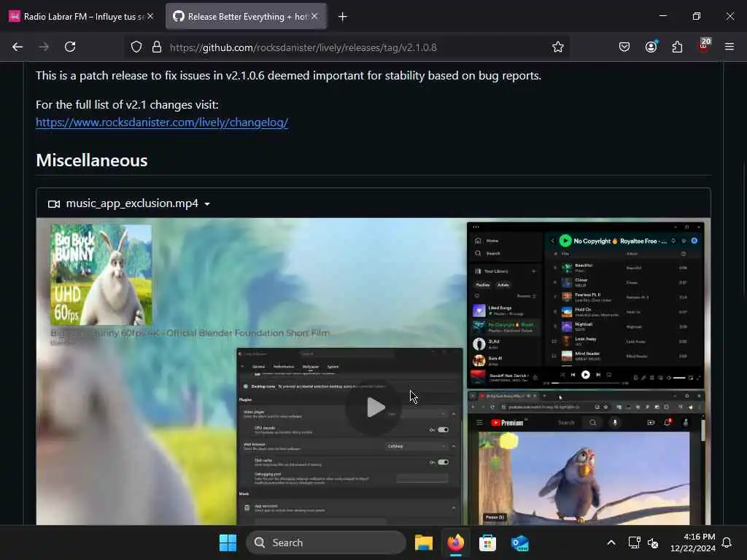Viewport: 747px width, 560px height.
Task: Click the green Spotify playlist play button
Action: pyautogui.click(x=565, y=241)
